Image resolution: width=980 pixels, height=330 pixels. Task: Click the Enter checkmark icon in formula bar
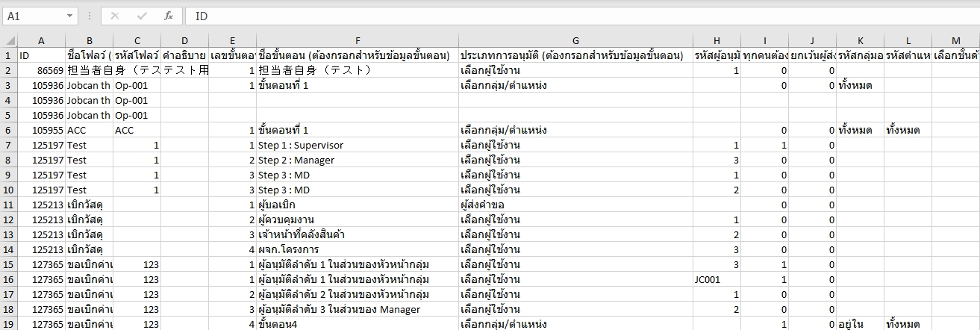pos(142,16)
